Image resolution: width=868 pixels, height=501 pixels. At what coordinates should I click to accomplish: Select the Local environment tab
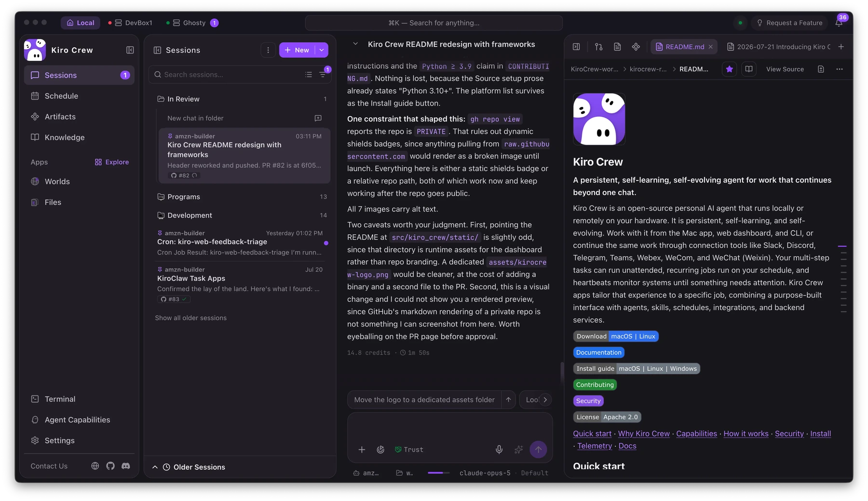81,23
